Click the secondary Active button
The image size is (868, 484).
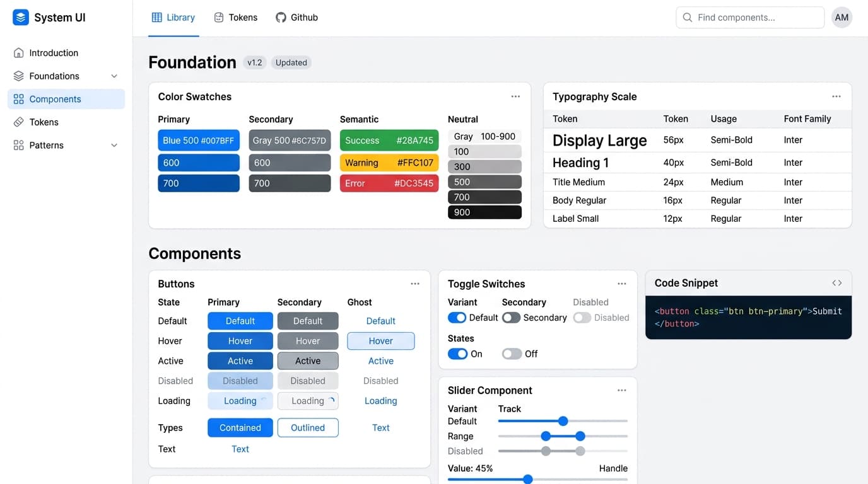[x=308, y=361]
